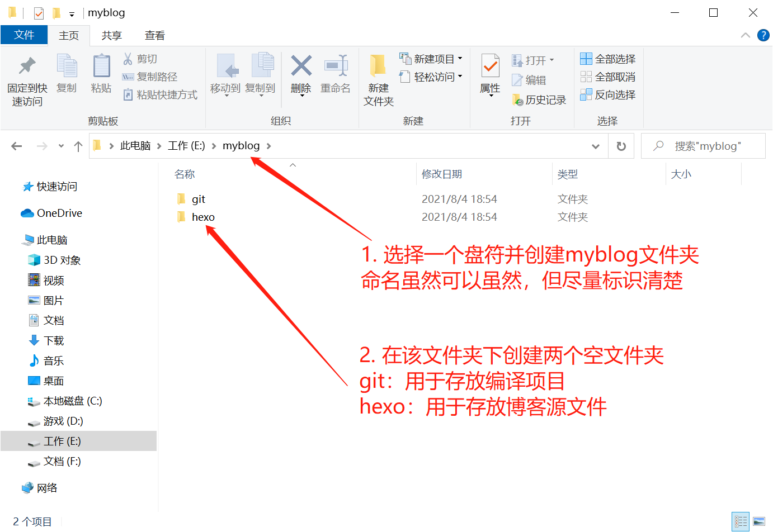The height and width of the screenshot is (532, 773).
Task: Click the blue Help question mark icon
Action: point(763,35)
